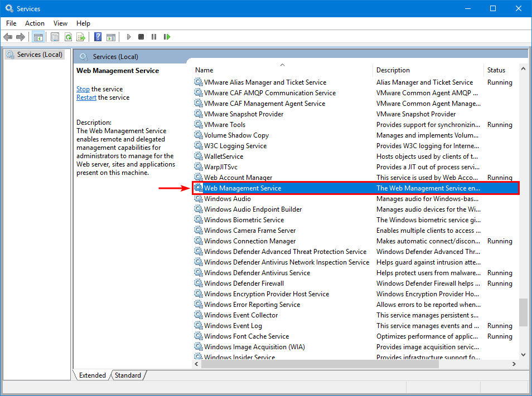Viewport: 532px width, 396px height.
Task: Sort services by the Name column header
Action: (204, 70)
